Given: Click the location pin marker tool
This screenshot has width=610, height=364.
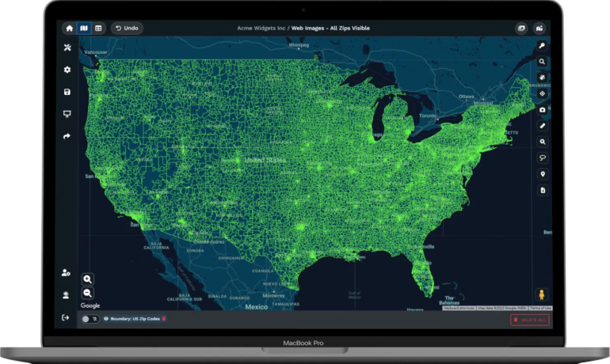Looking at the screenshot, I should pos(543,174).
